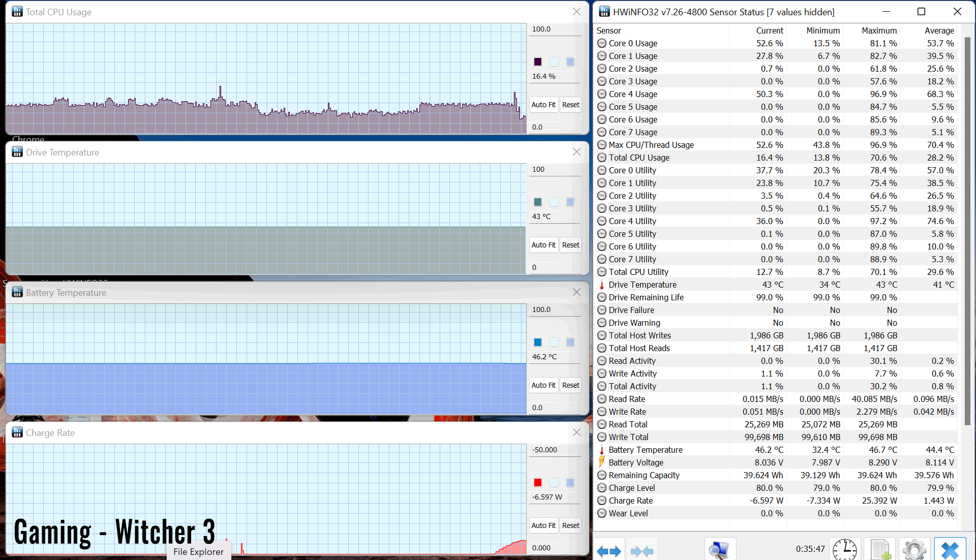Click the circle icon beside Wear Level
The width and height of the screenshot is (976, 560).
tap(602, 513)
